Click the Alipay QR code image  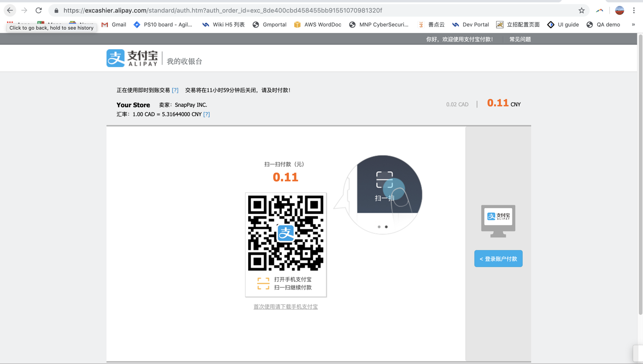point(286,233)
